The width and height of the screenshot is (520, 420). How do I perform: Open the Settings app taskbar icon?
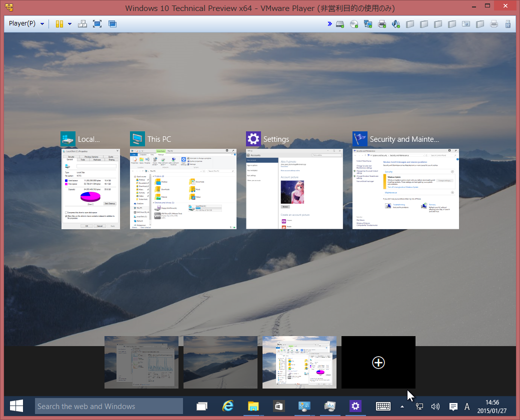coord(355,406)
